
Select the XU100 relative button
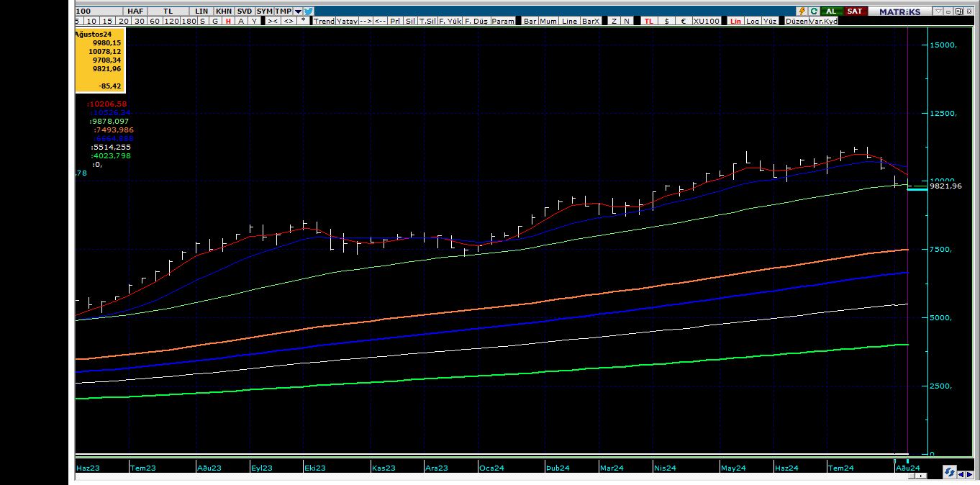(707, 22)
